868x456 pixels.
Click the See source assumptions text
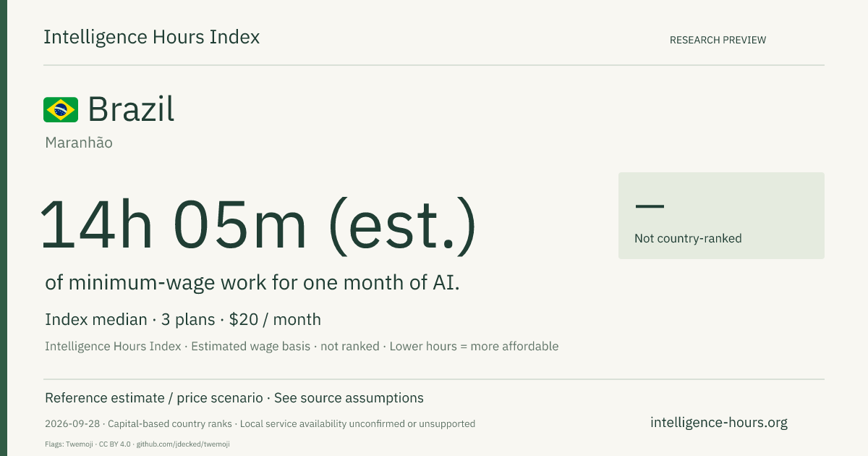[x=349, y=398]
